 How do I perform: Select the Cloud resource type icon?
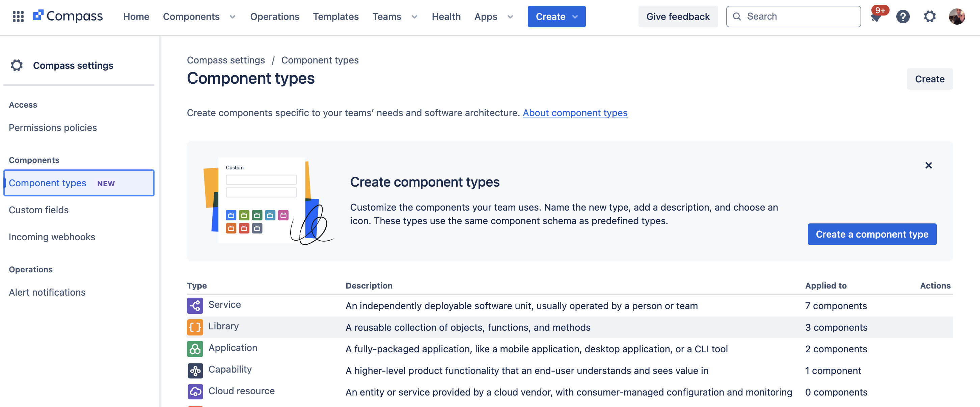(195, 391)
